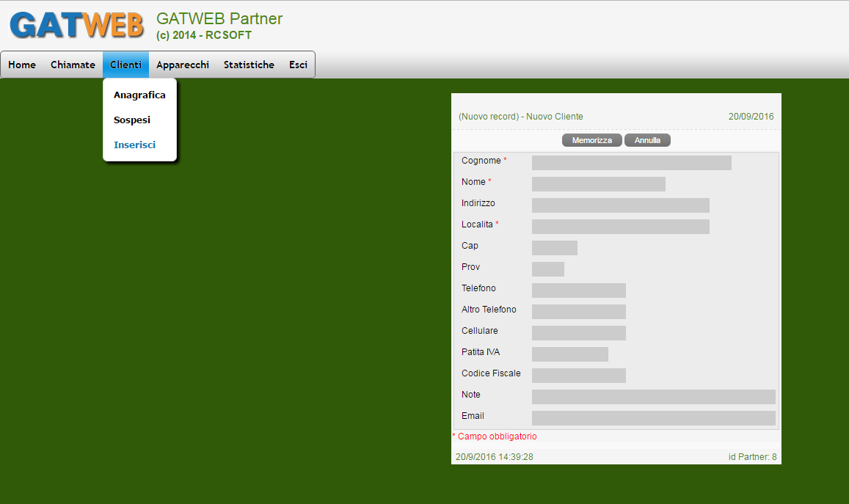Focus the Cap input field

(555, 248)
